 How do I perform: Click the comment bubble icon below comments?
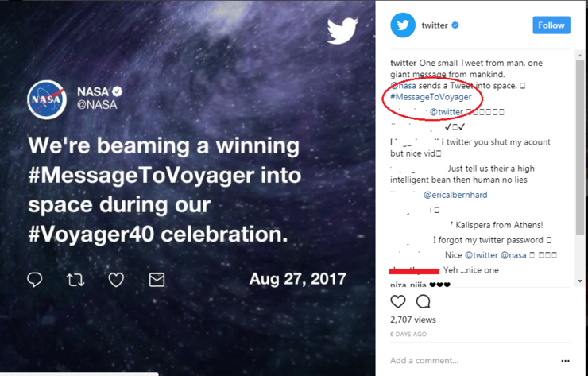(x=424, y=301)
